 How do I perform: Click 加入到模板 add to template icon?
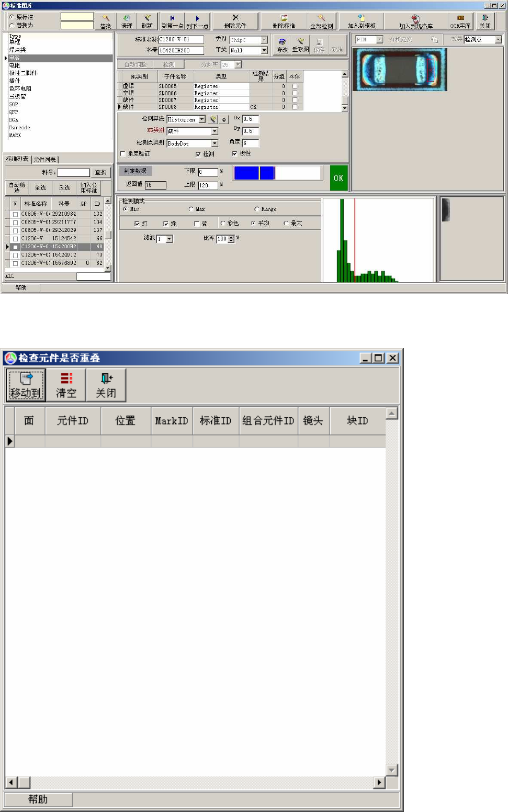pos(362,21)
